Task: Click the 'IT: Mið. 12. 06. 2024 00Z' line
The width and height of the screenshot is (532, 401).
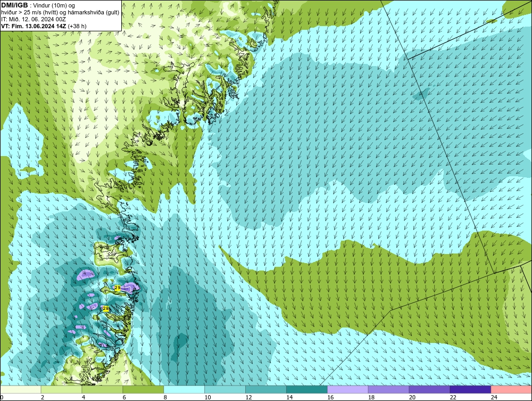Action: pos(33,19)
